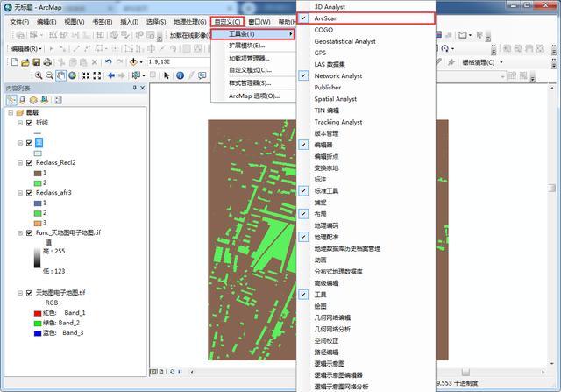List layers by source icon
The image size is (561, 392).
(23, 100)
